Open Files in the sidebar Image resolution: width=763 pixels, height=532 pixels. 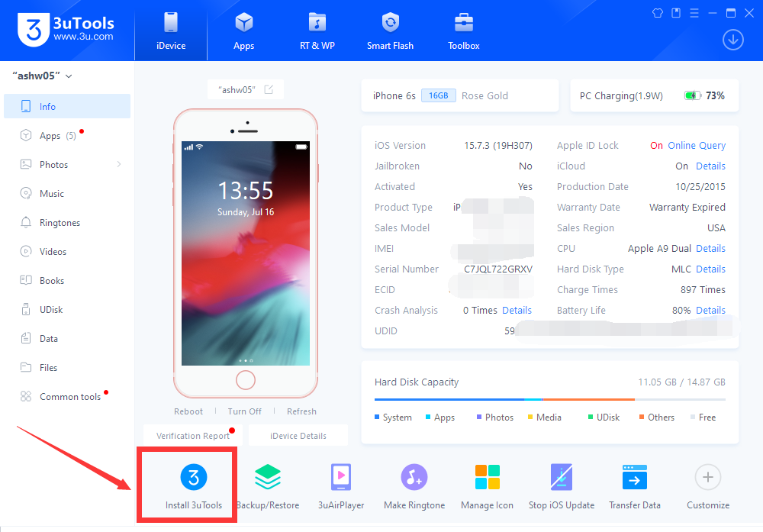[67, 367]
